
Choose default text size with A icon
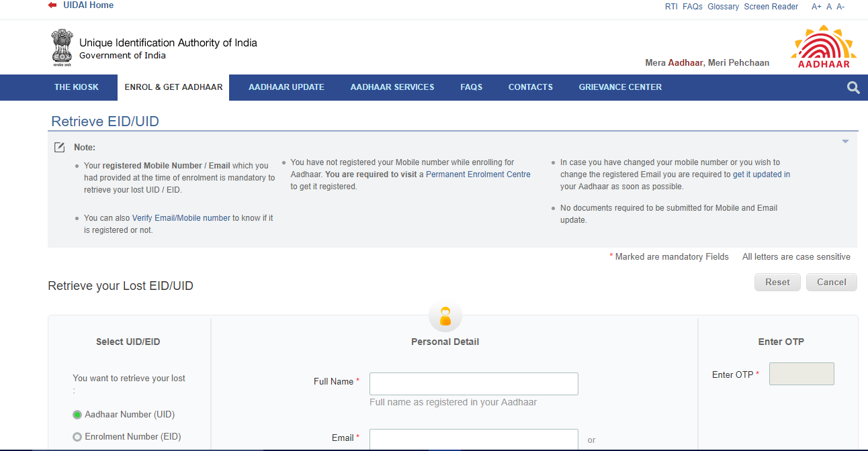point(828,6)
